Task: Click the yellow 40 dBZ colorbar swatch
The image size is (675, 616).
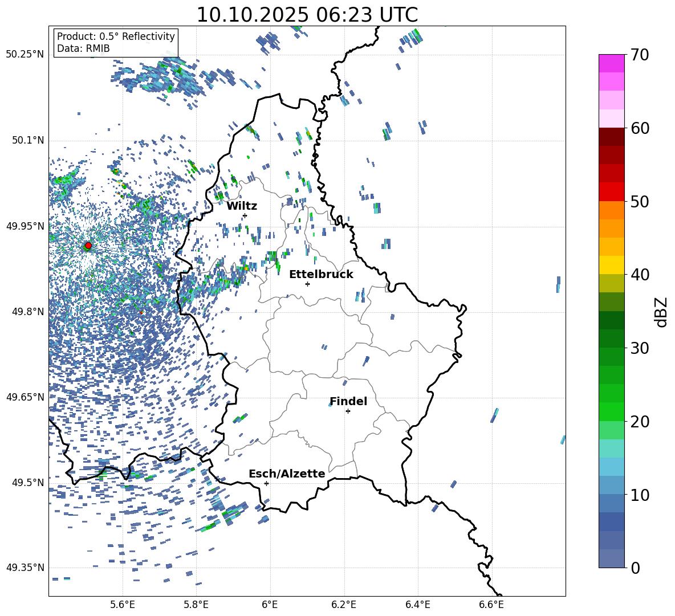Action: pyautogui.click(x=612, y=265)
